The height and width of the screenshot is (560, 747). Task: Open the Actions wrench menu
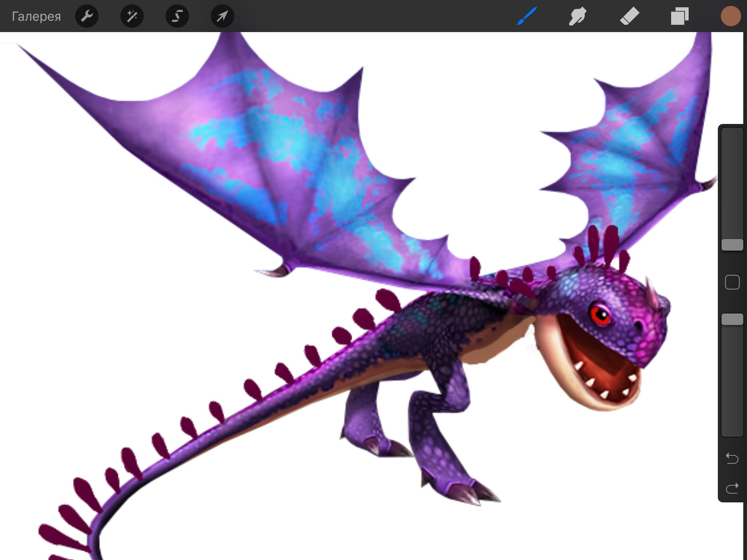(x=87, y=16)
